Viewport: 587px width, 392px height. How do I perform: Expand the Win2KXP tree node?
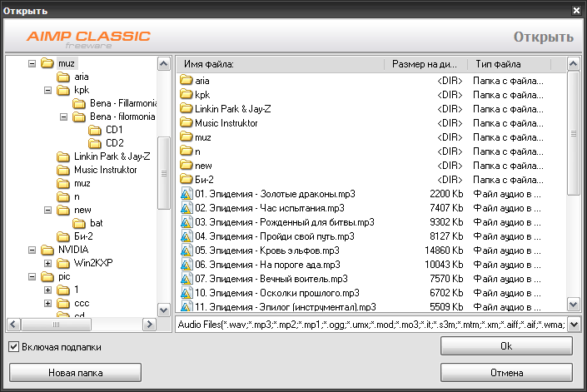click(x=48, y=263)
